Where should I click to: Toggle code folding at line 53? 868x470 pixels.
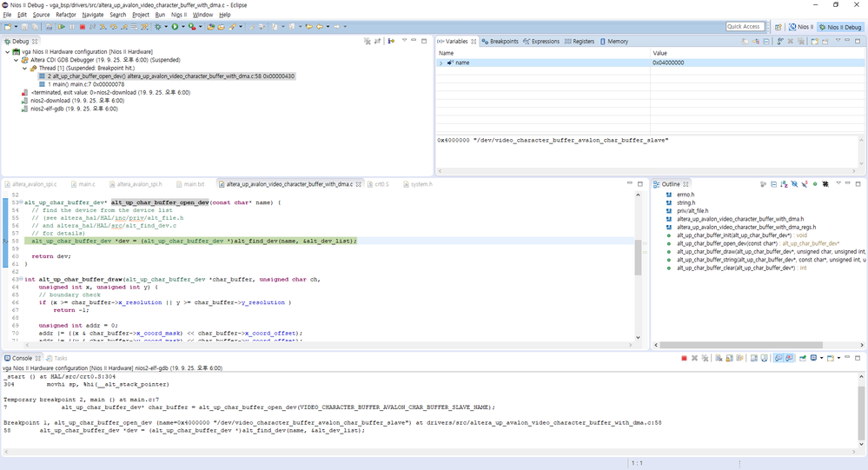tap(22, 202)
